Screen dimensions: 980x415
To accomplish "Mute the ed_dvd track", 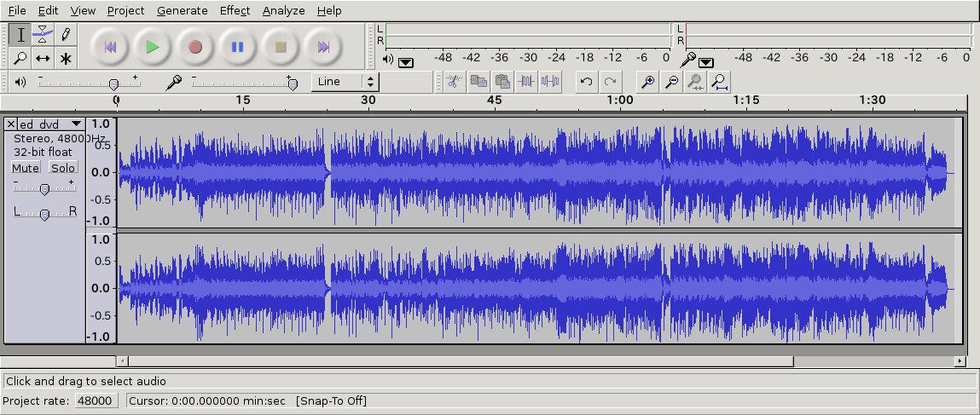I will click(x=26, y=168).
